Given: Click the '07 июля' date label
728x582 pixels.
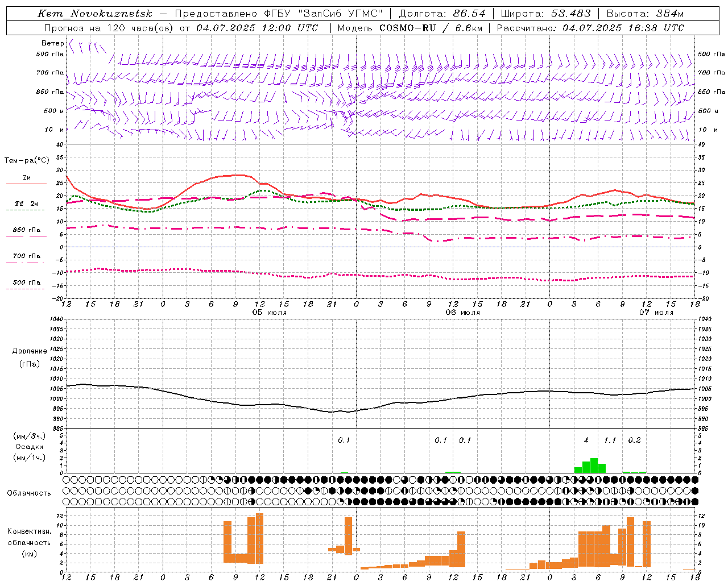Looking at the screenshot, I should click(656, 313).
